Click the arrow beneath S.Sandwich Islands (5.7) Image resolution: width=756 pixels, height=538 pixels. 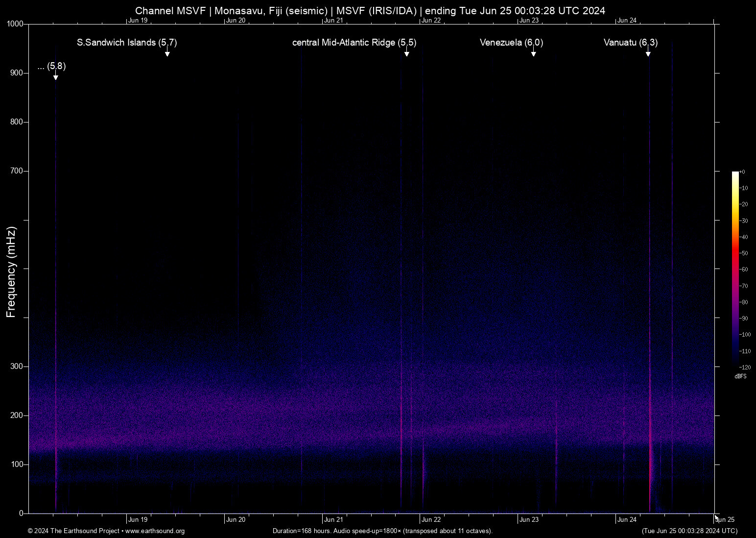click(x=167, y=53)
